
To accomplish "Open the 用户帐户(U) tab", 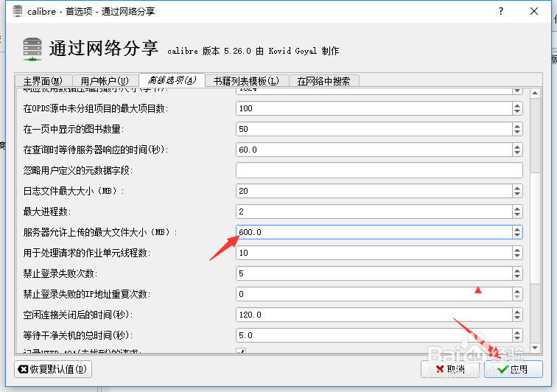I will (105, 81).
